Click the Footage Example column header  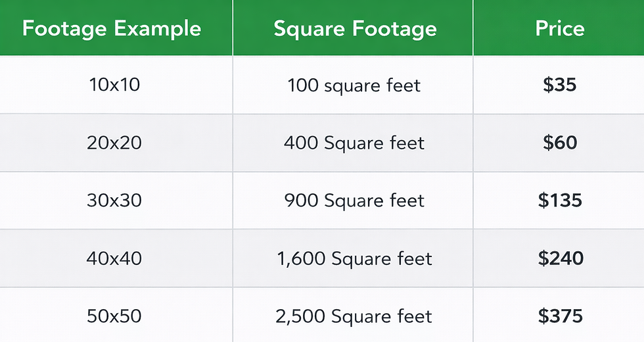112,29
